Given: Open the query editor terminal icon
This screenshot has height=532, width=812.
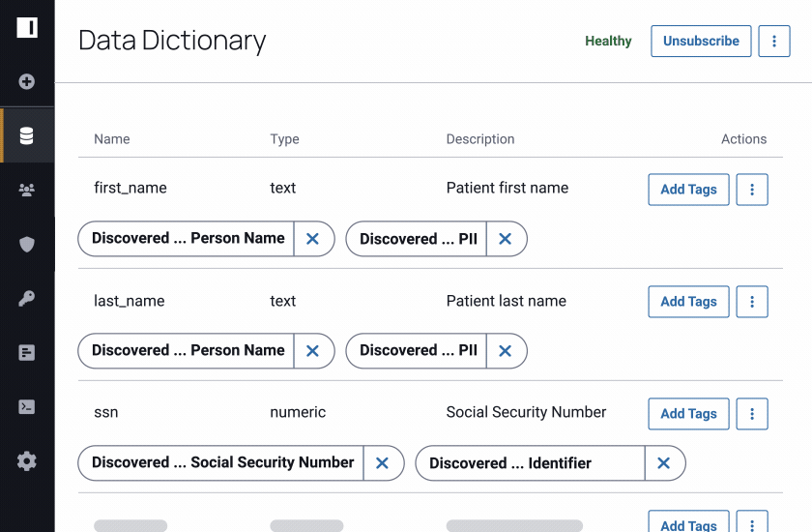Looking at the screenshot, I should 26,406.
